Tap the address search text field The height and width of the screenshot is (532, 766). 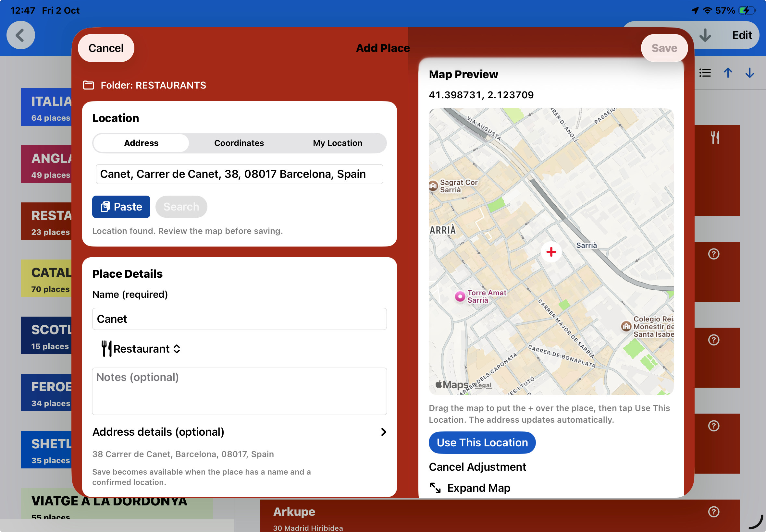coord(239,174)
